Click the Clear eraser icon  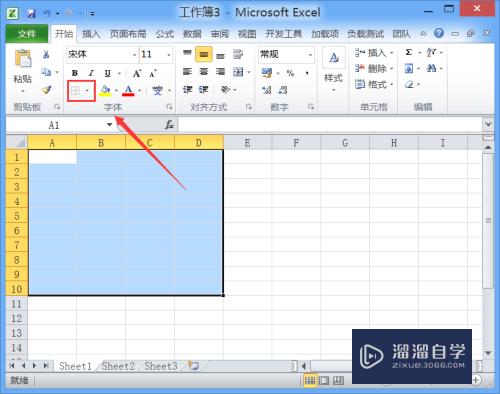(409, 84)
